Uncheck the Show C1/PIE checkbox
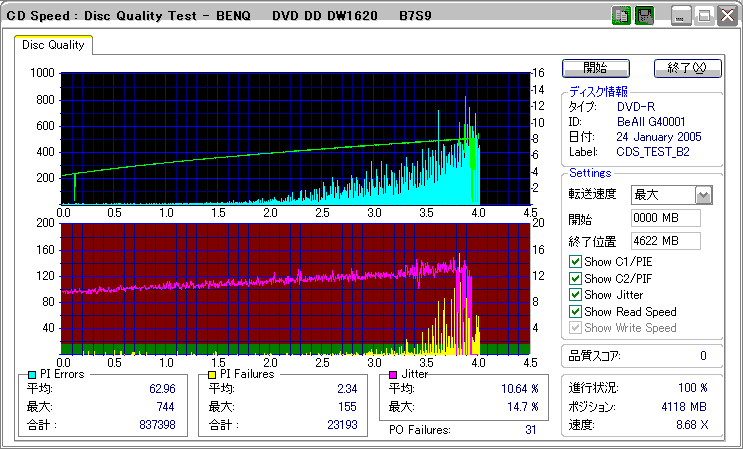This screenshot has width=743, height=449. (x=575, y=262)
